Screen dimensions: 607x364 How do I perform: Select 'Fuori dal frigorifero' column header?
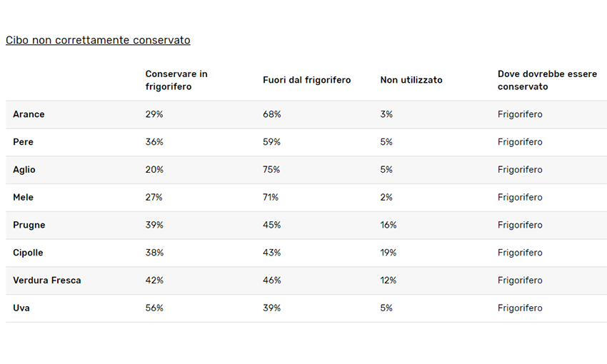306,80
